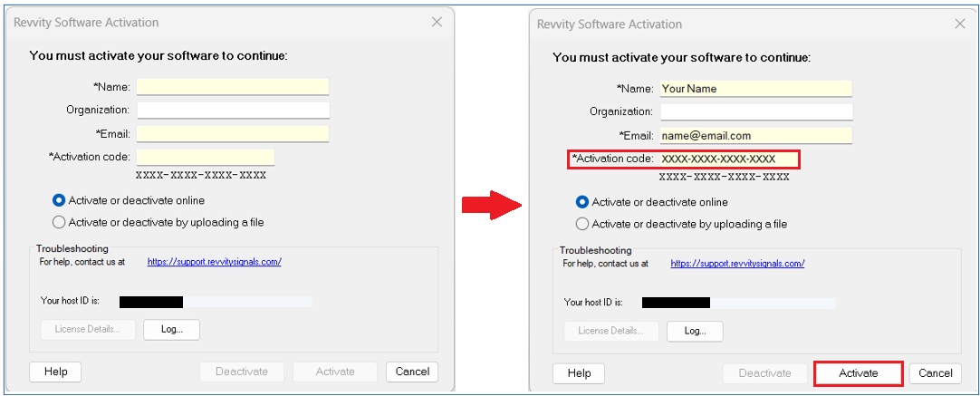The image size is (980, 396).
Task: Click the empty Activation code field in left dialog
Action: (206, 157)
